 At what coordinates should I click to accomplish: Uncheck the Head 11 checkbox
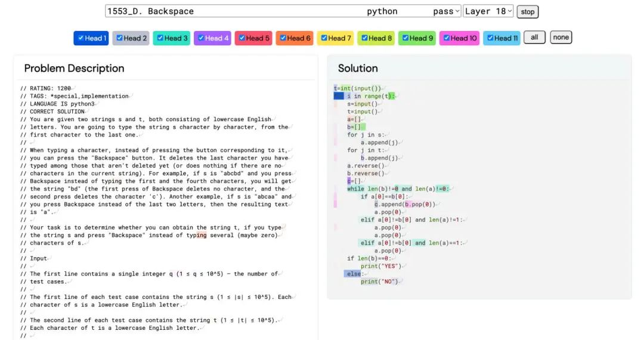click(490, 38)
